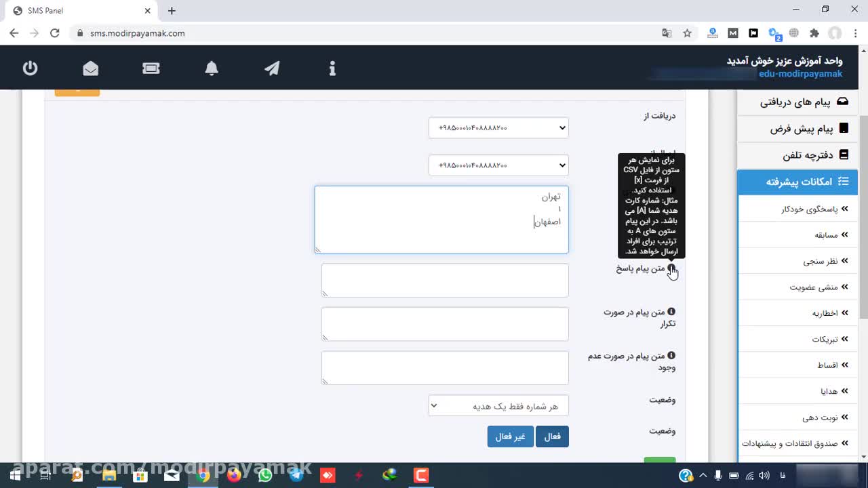This screenshot has height=488, width=868.
Task: Collapse the امکانات پیشرفته sidebar section
Action: click(x=797, y=182)
